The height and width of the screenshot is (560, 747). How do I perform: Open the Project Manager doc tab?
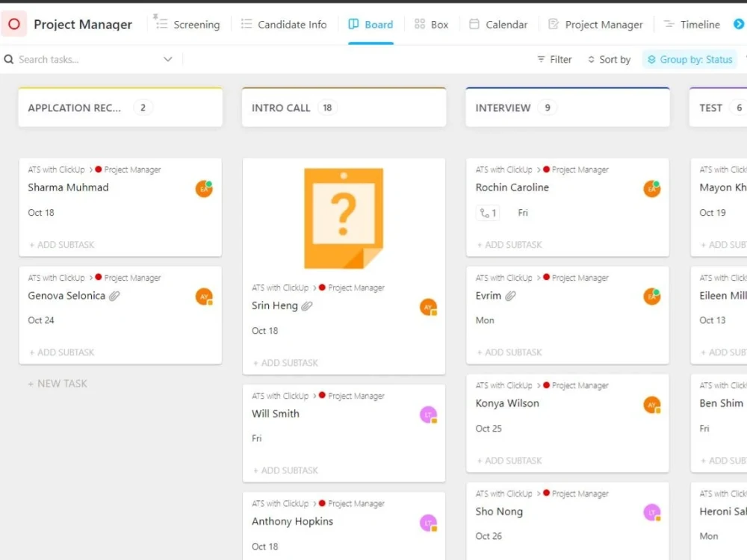point(595,25)
